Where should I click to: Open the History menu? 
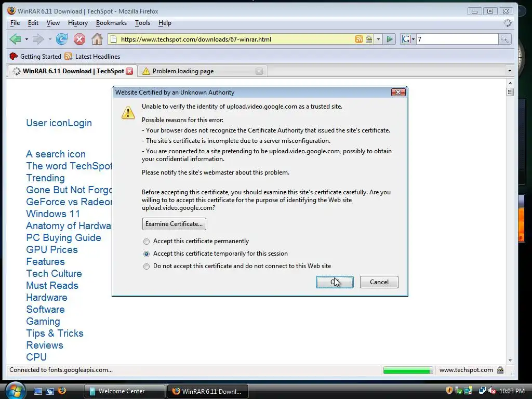78,23
